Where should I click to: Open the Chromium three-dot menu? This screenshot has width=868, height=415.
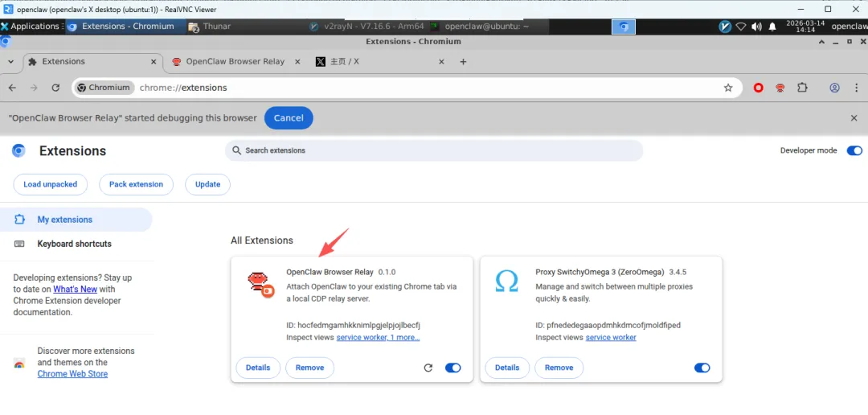coord(857,88)
